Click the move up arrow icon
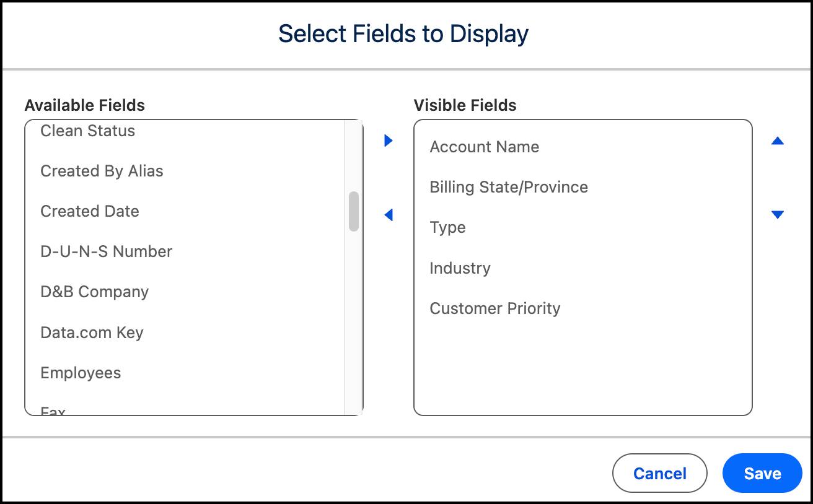Screen dimensions: 813x504 point(778,141)
